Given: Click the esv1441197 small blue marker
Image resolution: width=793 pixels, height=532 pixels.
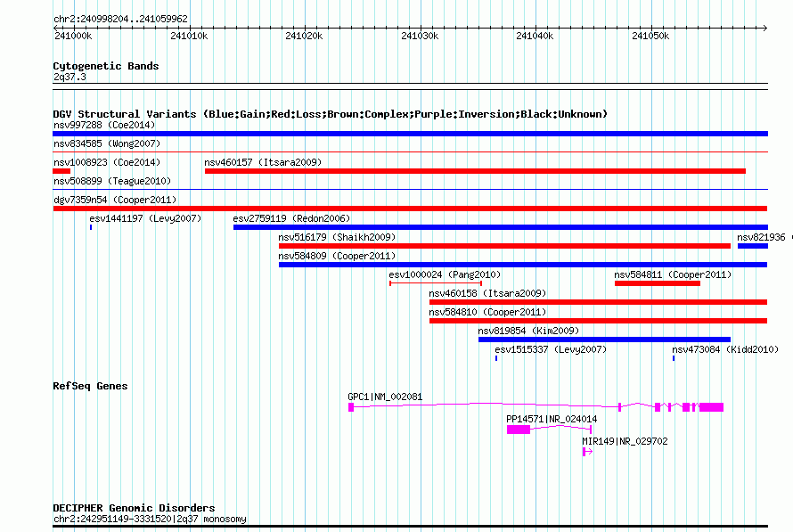Looking at the screenshot, I should tap(91, 227).
